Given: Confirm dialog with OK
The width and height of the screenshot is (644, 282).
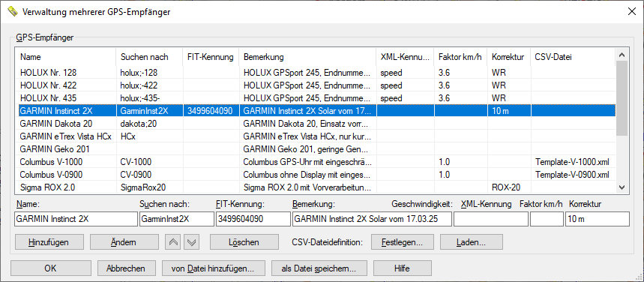Looking at the screenshot, I should pos(50,268).
